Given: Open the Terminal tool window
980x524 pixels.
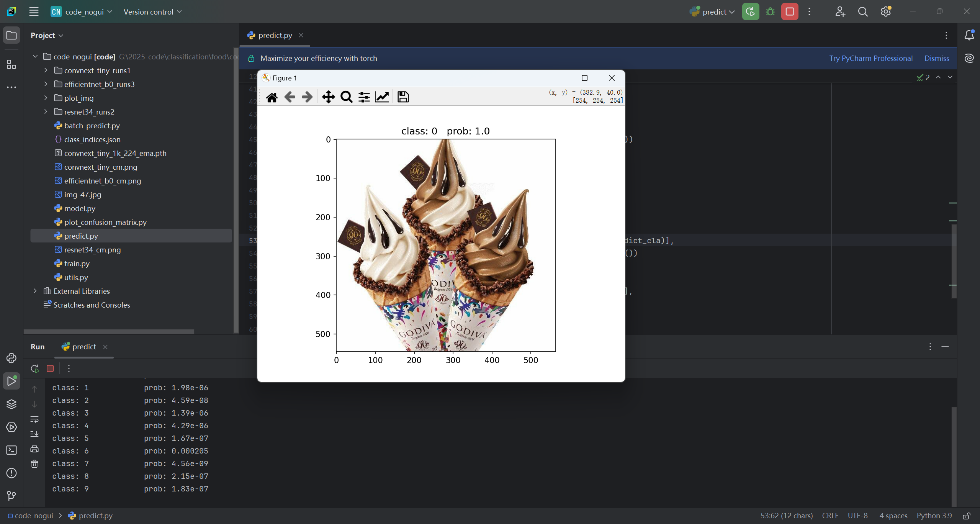Looking at the screenshot, I should point(11,450).
